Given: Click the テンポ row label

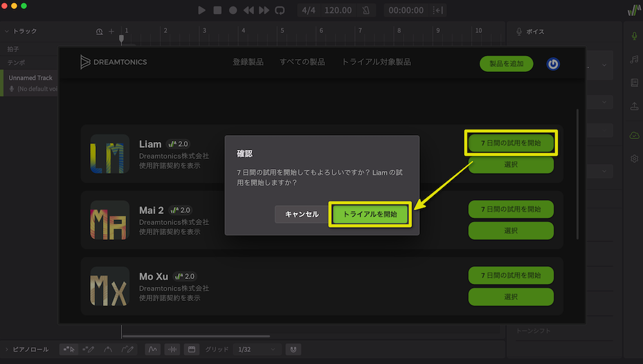Looking at the screenshot, I should point(16,63).
